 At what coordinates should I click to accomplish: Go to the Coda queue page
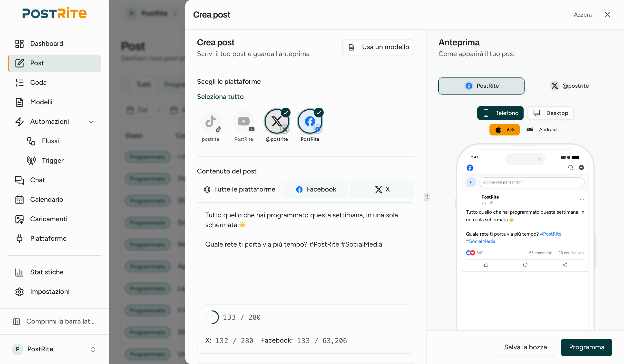coord(54,83)
